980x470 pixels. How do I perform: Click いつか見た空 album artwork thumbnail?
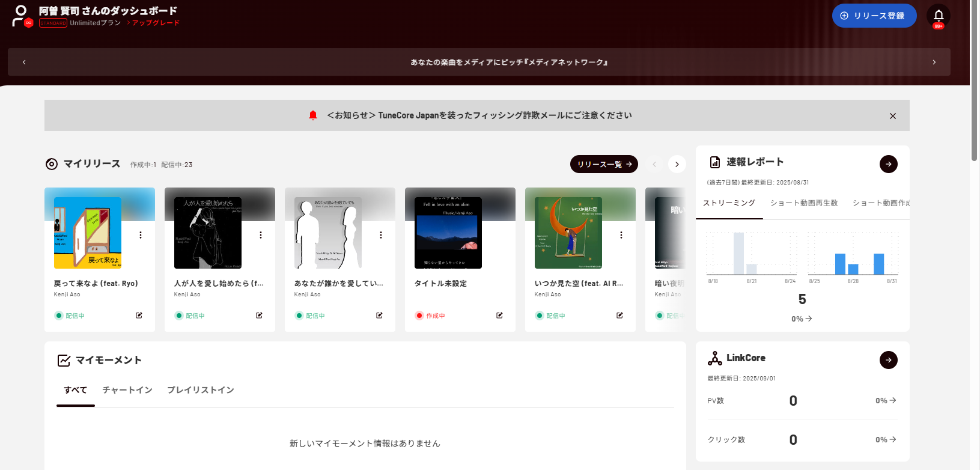point(568,233)
